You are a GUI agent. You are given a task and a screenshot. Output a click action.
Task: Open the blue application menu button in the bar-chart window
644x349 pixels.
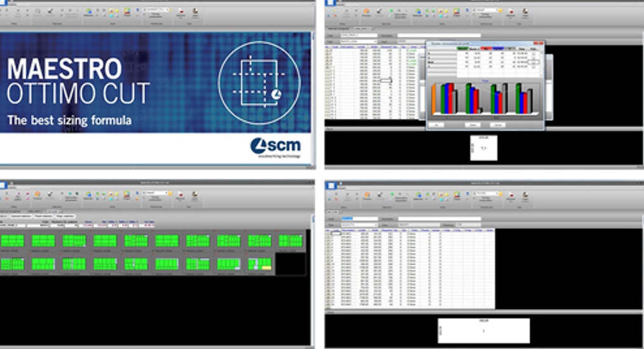click(330, 3)
